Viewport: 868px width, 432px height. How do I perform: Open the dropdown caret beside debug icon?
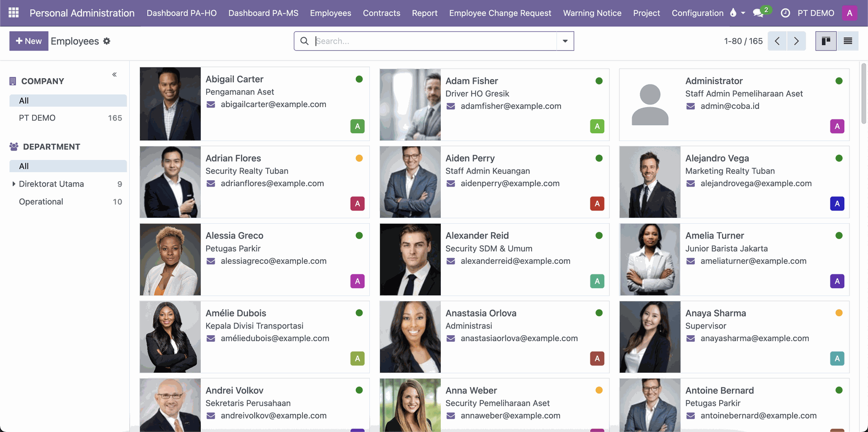743,13
